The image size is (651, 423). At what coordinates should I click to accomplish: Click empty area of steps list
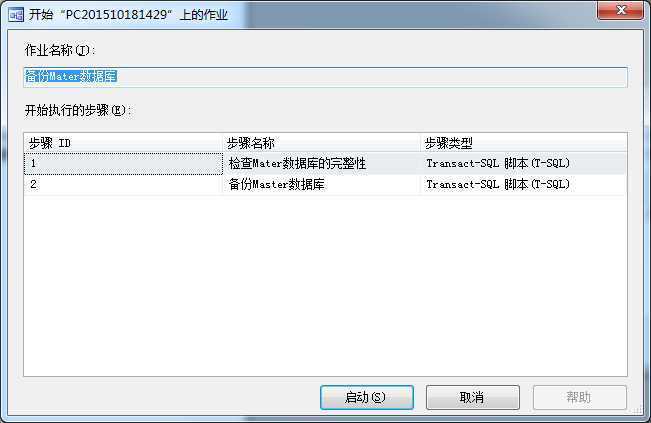click(x=326, y=286)
